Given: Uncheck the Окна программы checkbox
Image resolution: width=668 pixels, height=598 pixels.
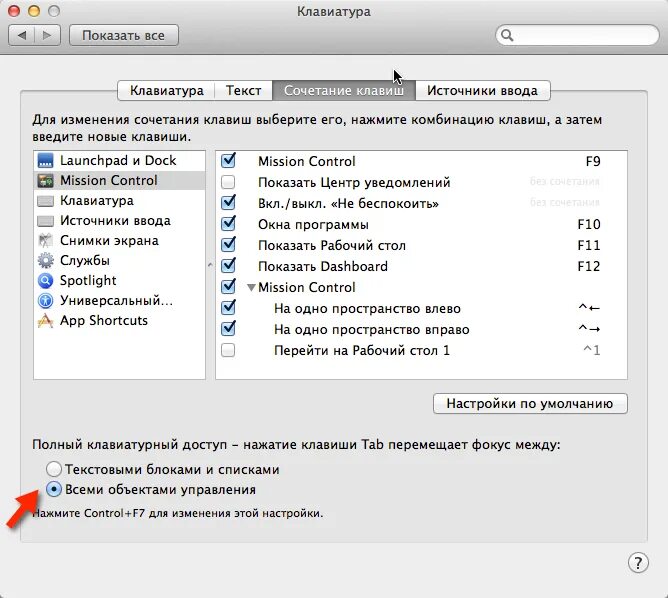Looking at the screenshot, I should [228, 224].
